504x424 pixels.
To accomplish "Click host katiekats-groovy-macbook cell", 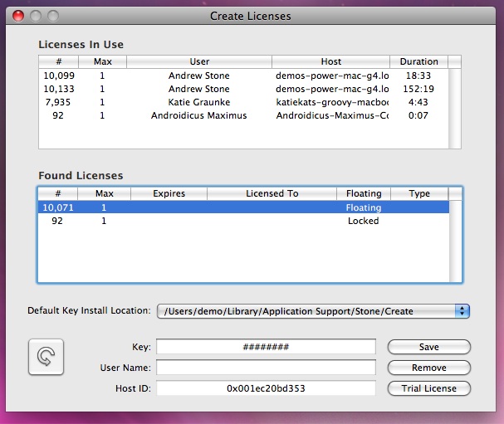I will coord(332,102).
